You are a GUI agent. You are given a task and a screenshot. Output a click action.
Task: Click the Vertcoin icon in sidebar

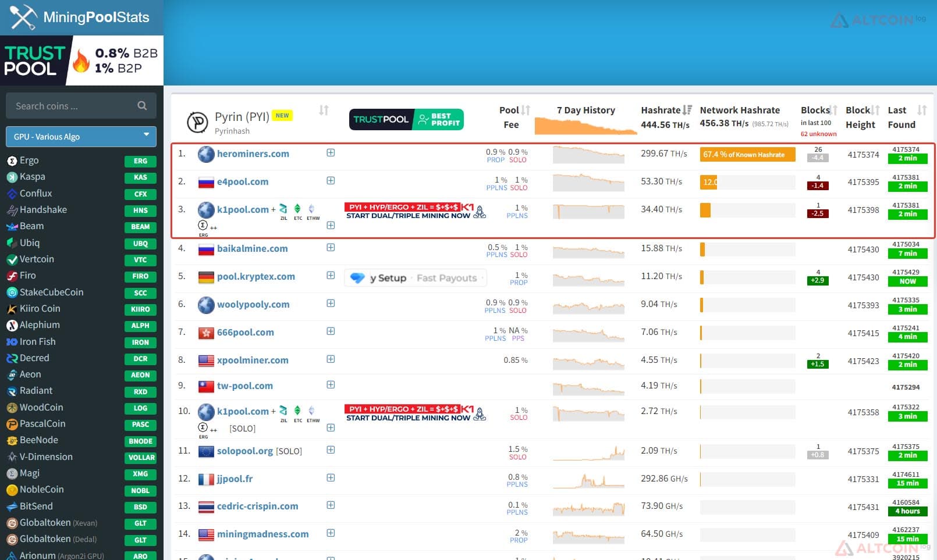12,259
